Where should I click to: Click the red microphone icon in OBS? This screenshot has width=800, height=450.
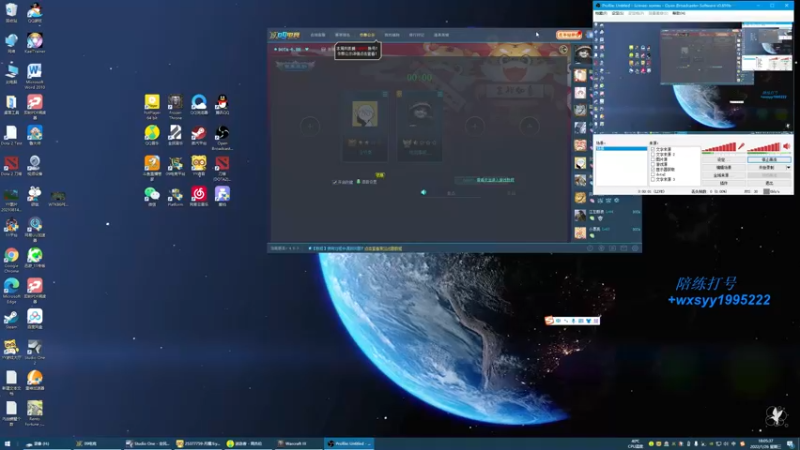[x=741, y=146]
